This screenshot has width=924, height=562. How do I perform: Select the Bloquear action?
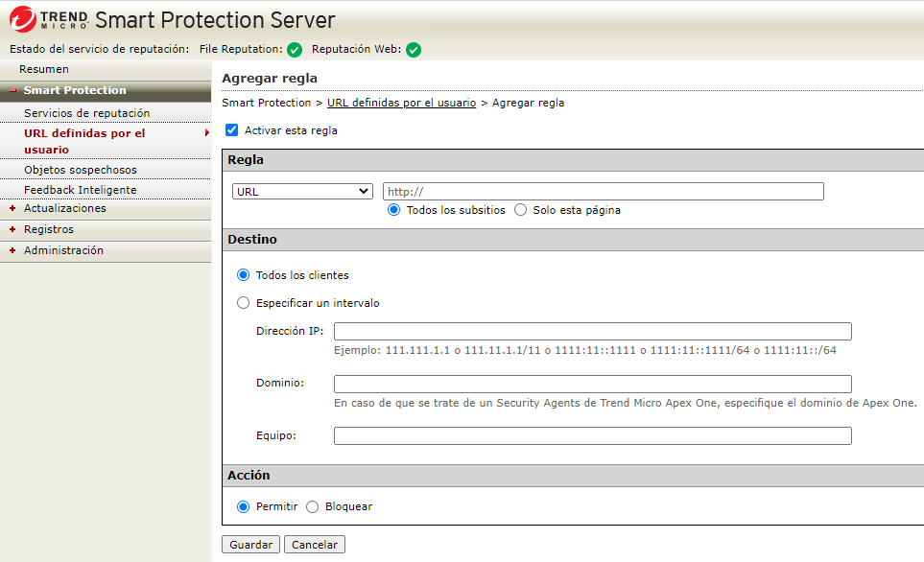(312, 506)
